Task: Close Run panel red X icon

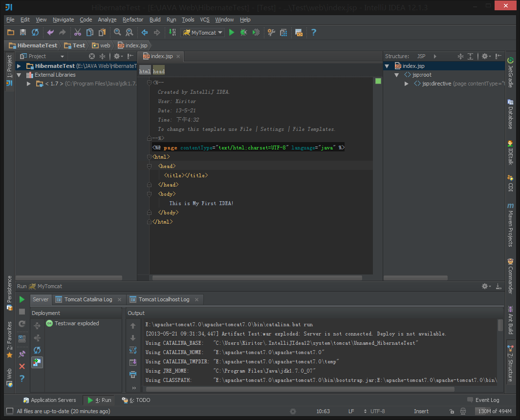Action: [x=22, y=366]
